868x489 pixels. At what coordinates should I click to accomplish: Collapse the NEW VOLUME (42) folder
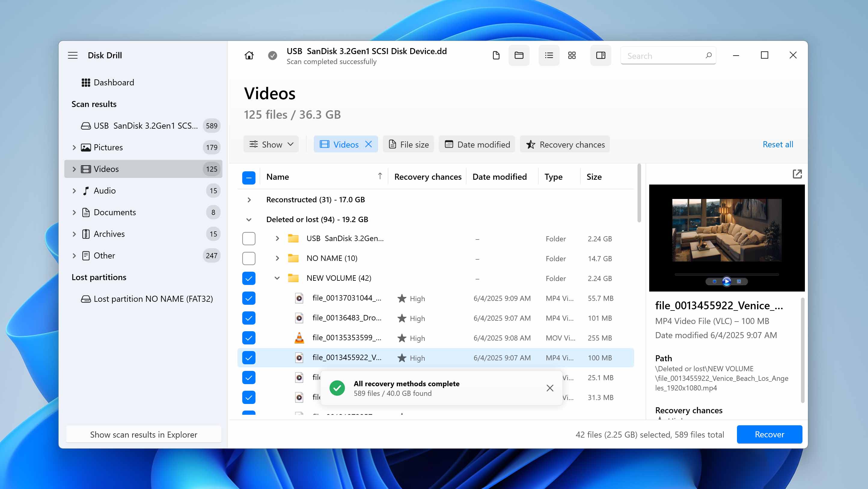coord(277,278)
